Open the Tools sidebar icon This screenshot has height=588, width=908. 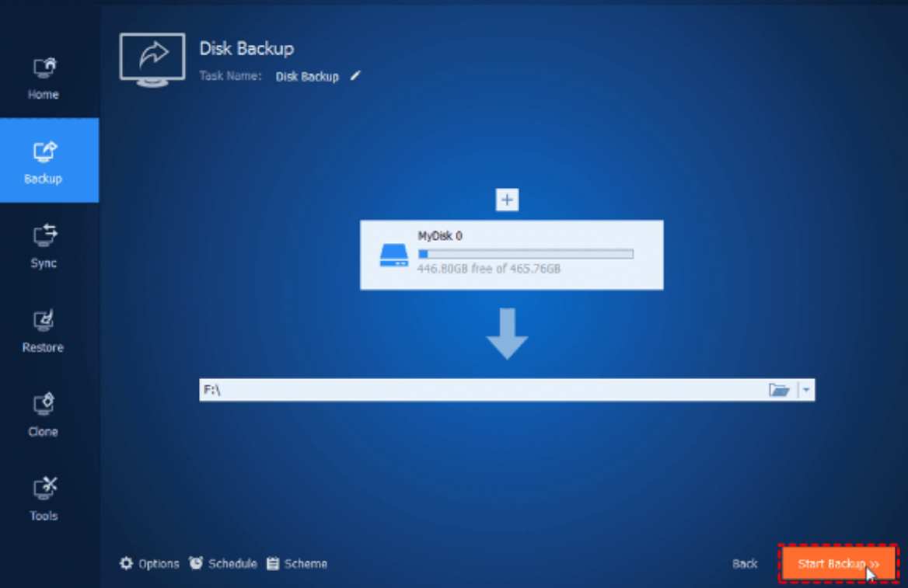coord(44,489)
